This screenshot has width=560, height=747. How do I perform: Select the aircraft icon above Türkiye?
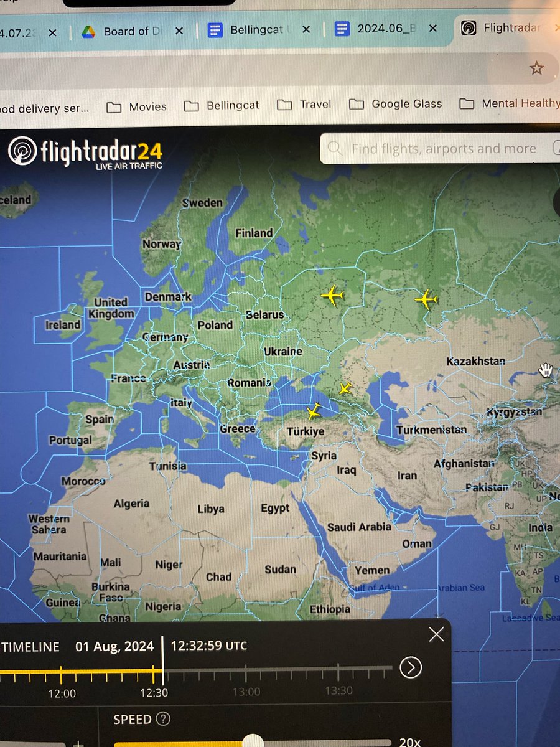[314, 410]
